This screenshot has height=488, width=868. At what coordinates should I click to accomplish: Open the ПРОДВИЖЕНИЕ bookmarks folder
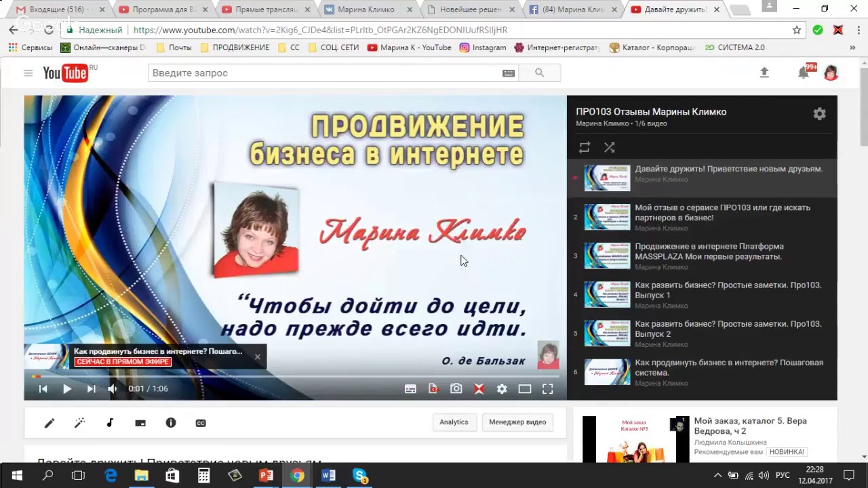tap(235, 47)
